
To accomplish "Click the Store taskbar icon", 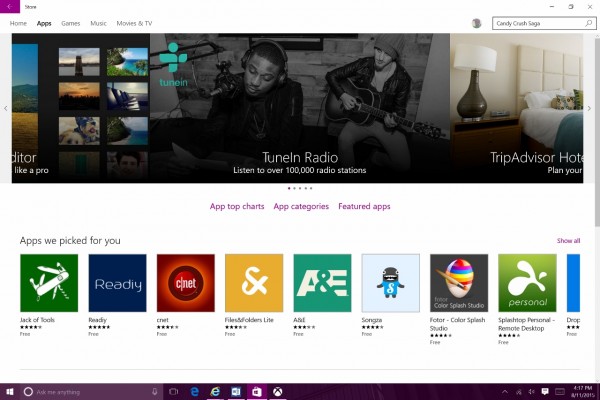I will (256, 392).
